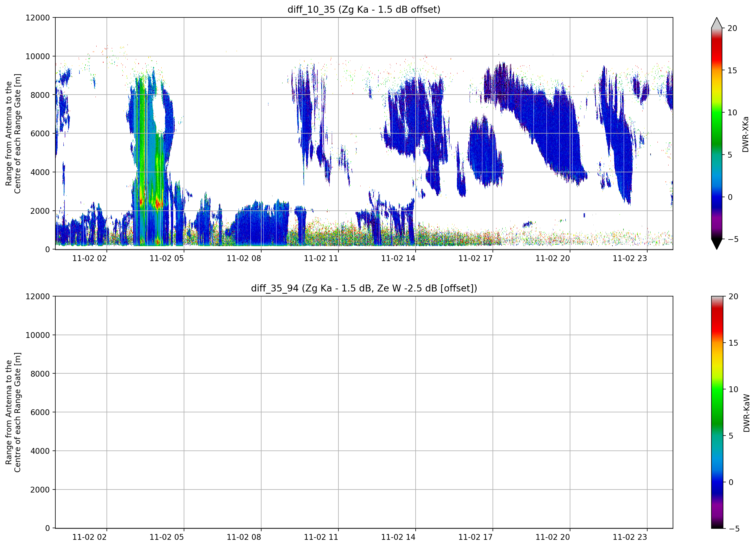Click the 11-02 14 tick label of bottom plot
The width and height of the screenshot is (756, 547).
coord(398,537)
